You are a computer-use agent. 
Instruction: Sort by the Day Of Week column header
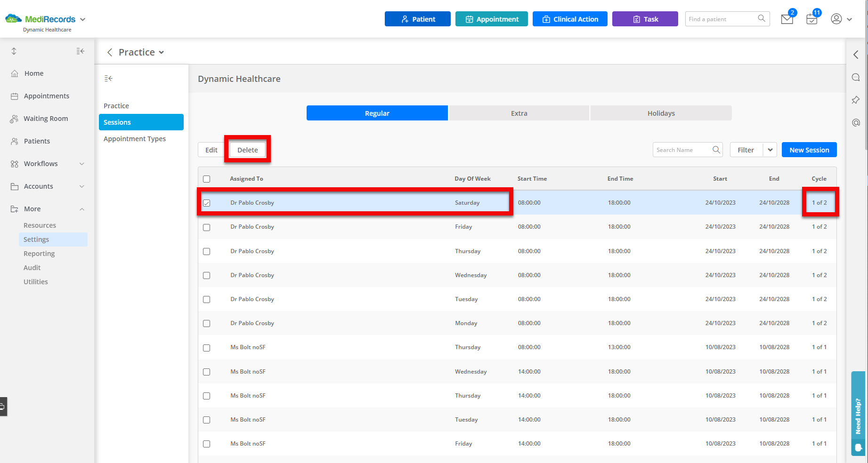472,179
